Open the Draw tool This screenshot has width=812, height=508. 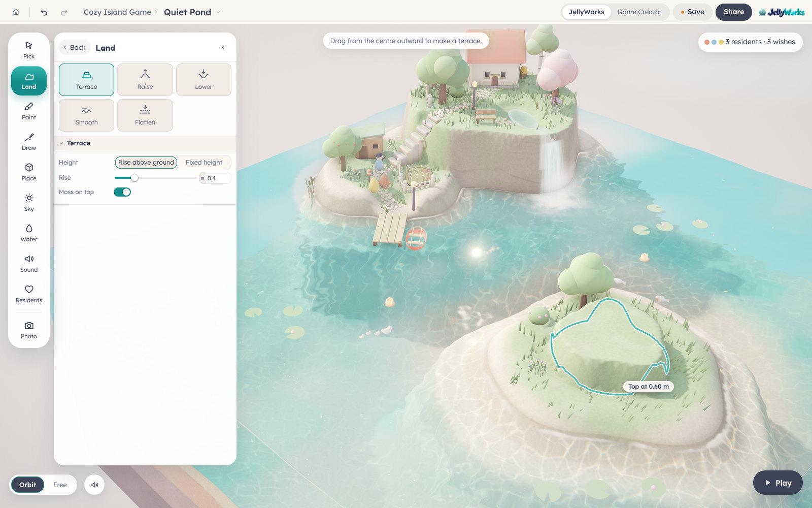click(x=29, y=142)
